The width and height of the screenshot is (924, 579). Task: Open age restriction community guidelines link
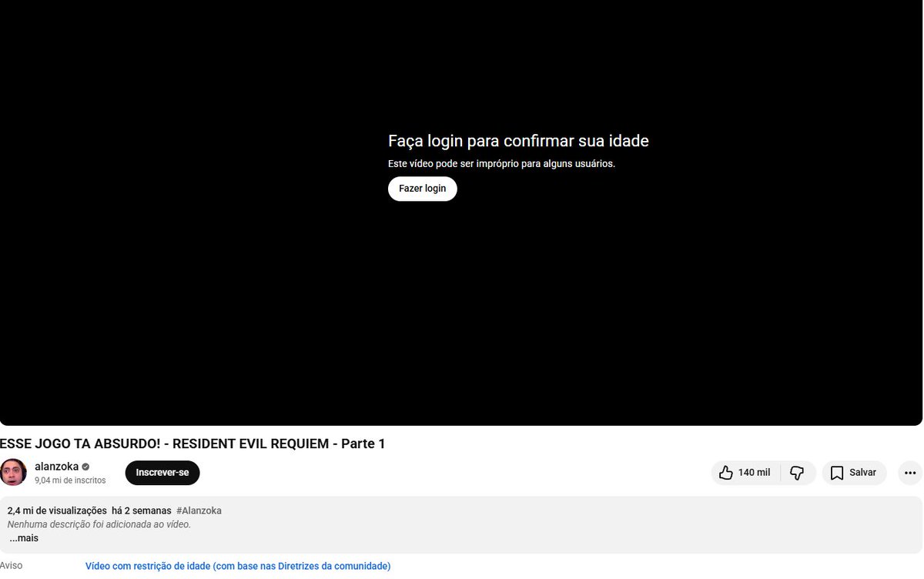tap(238, 566)
